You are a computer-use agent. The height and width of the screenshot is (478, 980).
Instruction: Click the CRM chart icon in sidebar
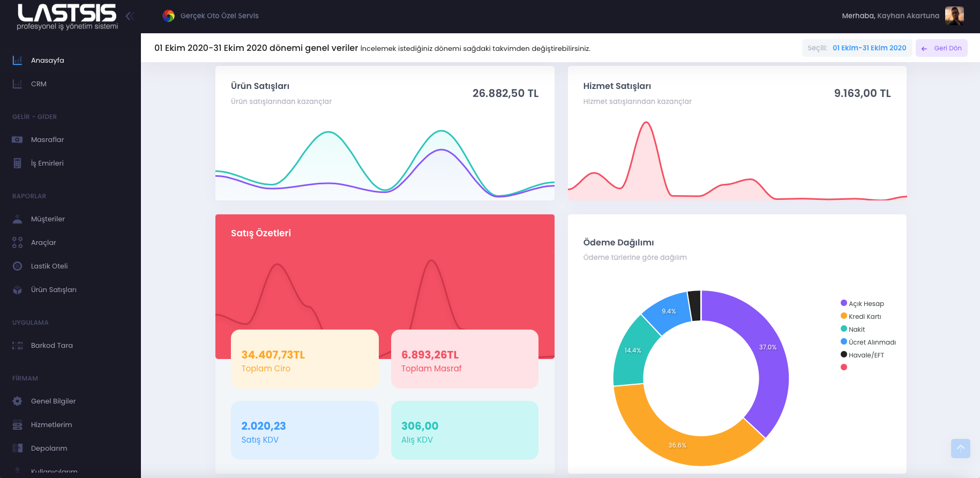tap(17, 84)
